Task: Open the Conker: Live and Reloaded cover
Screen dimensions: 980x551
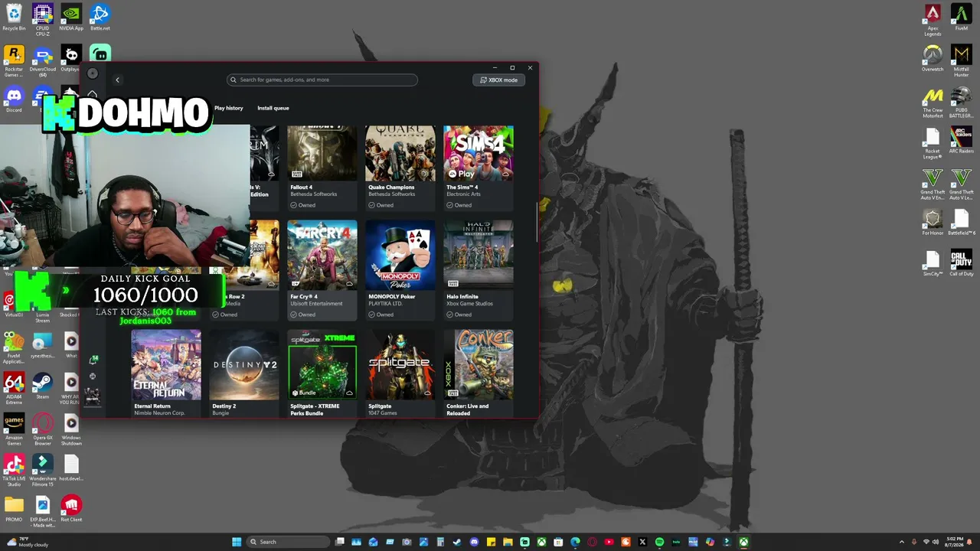Action: [479, 365]
